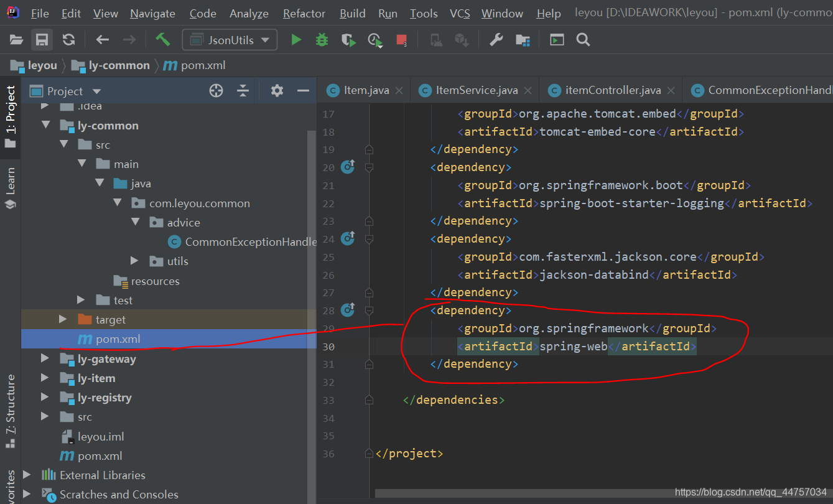Select leyou.iml file
This screenshot has width=833, height=504.
pyautogui.click(x=92, y=436)
